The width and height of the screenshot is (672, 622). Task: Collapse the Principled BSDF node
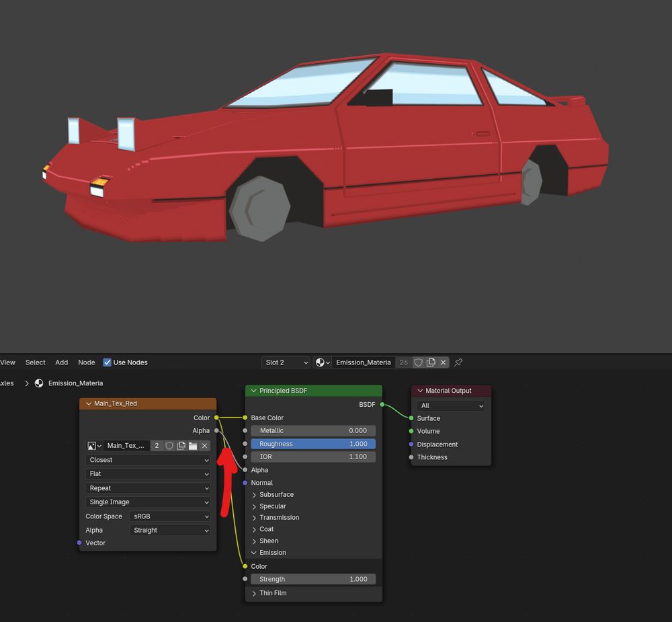click(254, 391)
